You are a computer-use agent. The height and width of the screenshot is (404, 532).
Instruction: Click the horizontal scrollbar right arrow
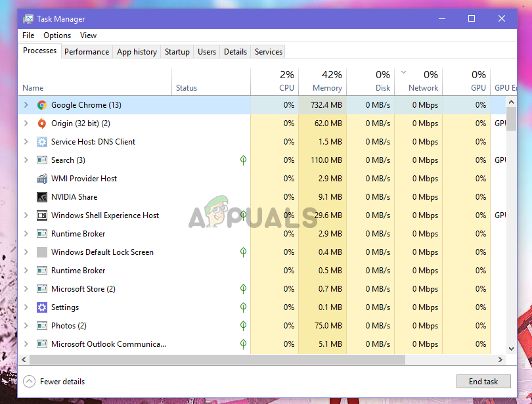[x=500, y=359]
